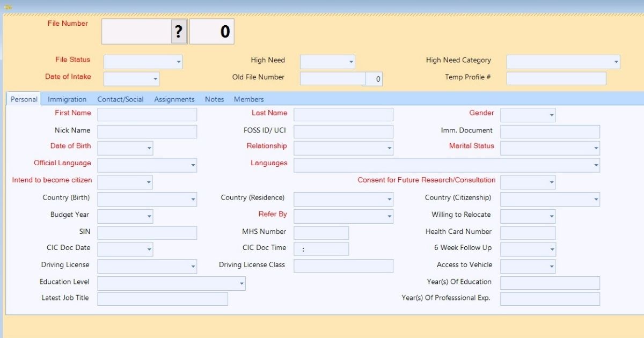The image size is (644, 338).
Task: Open the Marital Status dropdown
Action: point(595,148)
